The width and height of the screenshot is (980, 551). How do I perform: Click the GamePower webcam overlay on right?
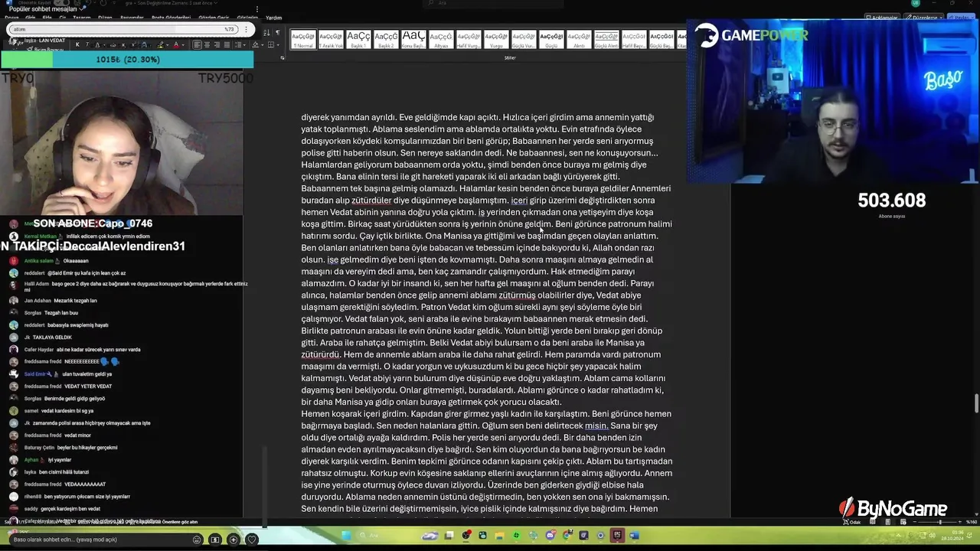pos(833,102)
